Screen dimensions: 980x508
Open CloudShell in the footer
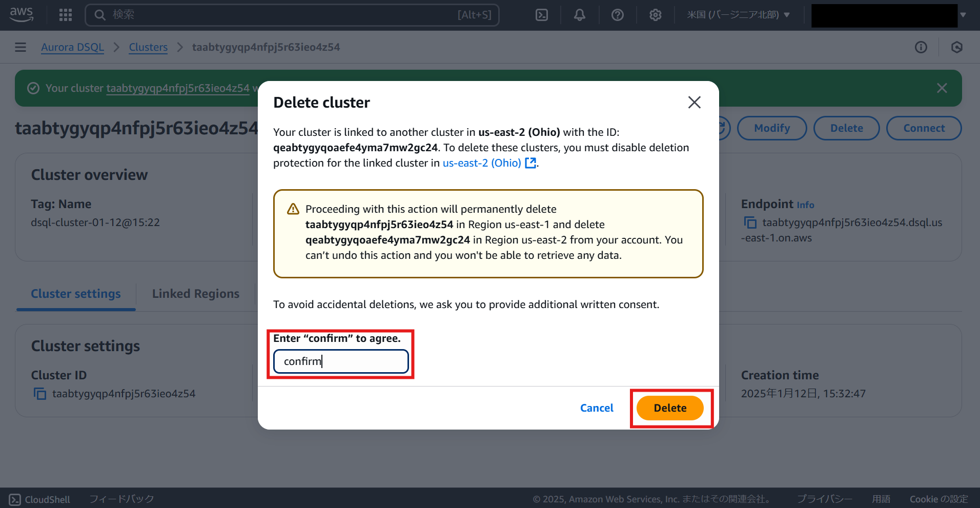pyautogui.click(x=39, y=499)
